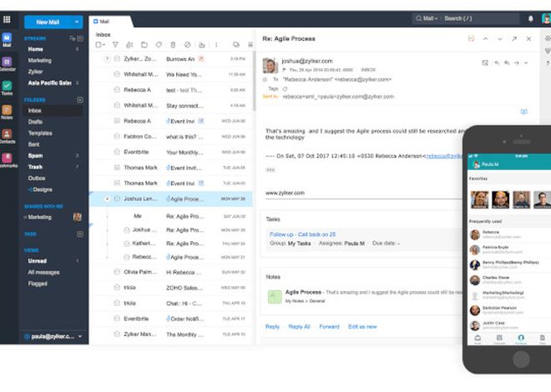The height and width of the screenshot is (392, 551).
Task: Click the joshua@zylker.com sender avatar
Action: (x=270, y=66)
